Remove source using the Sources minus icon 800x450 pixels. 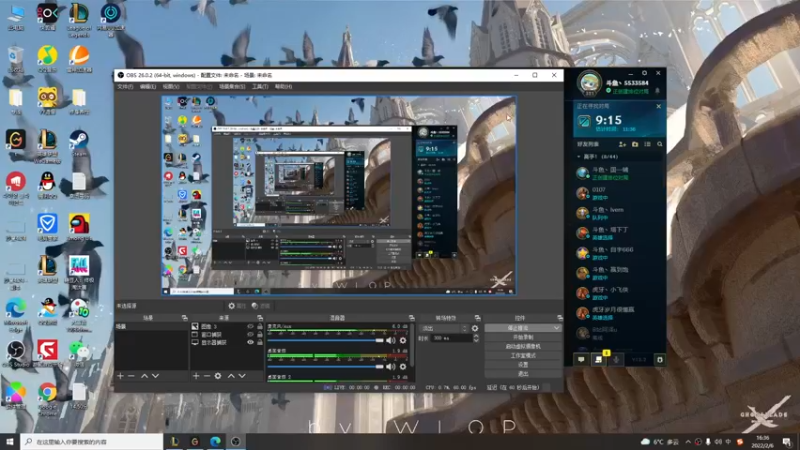[207, 376]
